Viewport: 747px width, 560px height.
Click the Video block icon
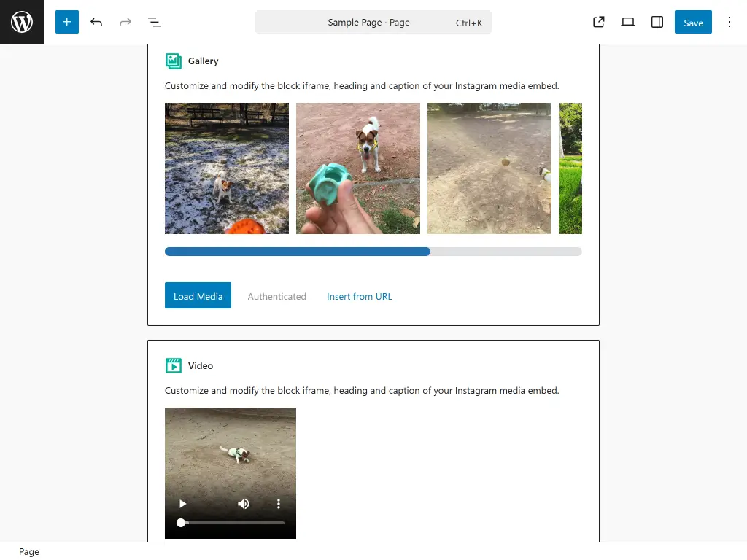pos(173,365)
